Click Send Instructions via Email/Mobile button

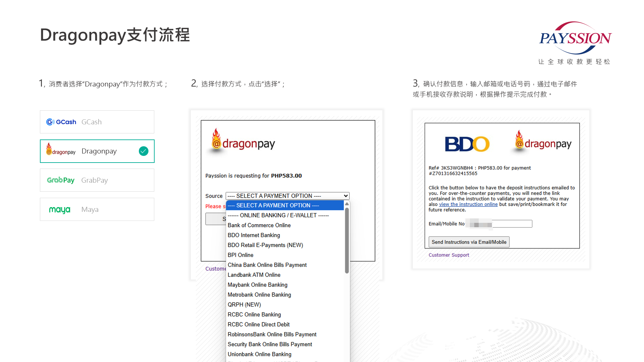point(469,242)
